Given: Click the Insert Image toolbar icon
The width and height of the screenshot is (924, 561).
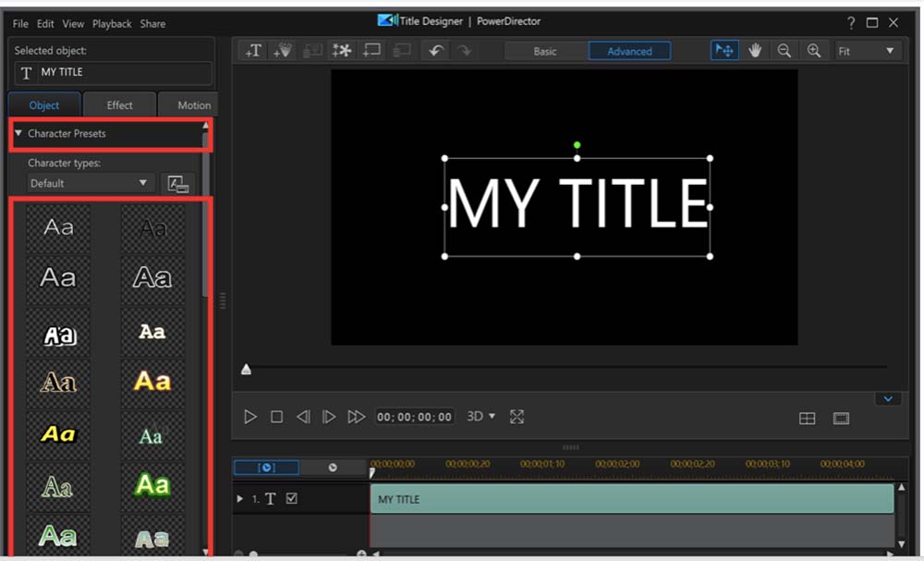Looking at the screenshot, I should click(x=311, y=50).
